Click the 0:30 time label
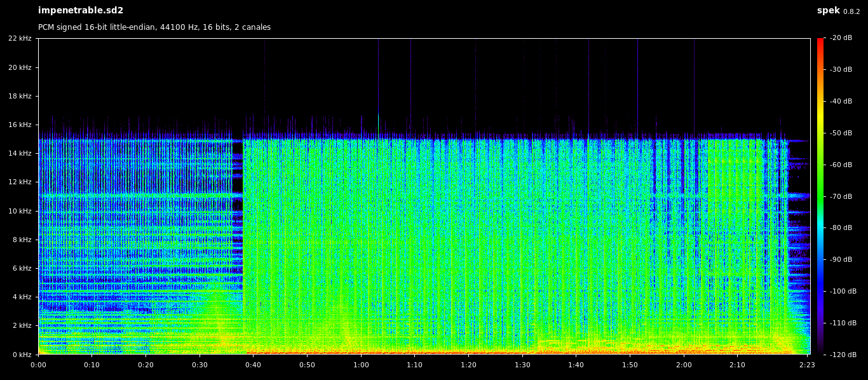Viewport: 868px width, 380px height. [200, 365]
